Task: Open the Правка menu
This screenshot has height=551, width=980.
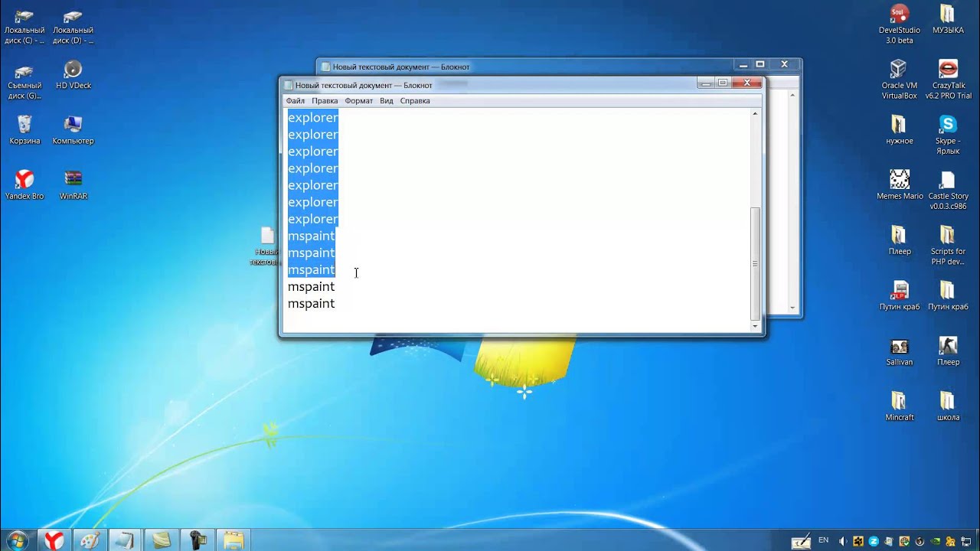Action: 325,101
